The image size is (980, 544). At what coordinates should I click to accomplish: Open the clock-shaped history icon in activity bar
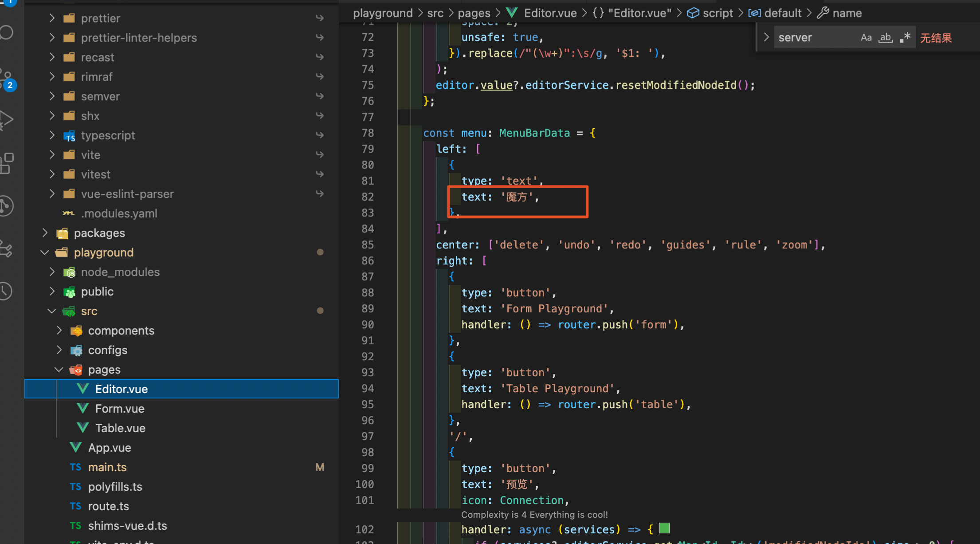(6, 291)
